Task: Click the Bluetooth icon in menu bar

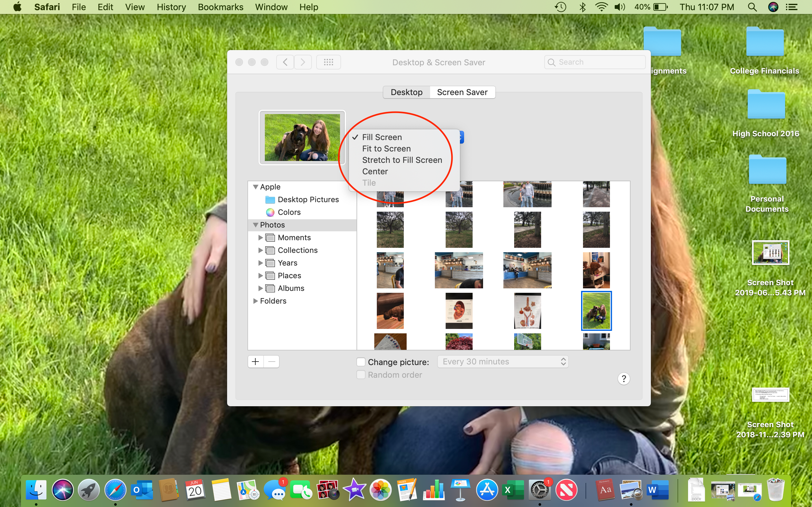Action: click(582, 7)
